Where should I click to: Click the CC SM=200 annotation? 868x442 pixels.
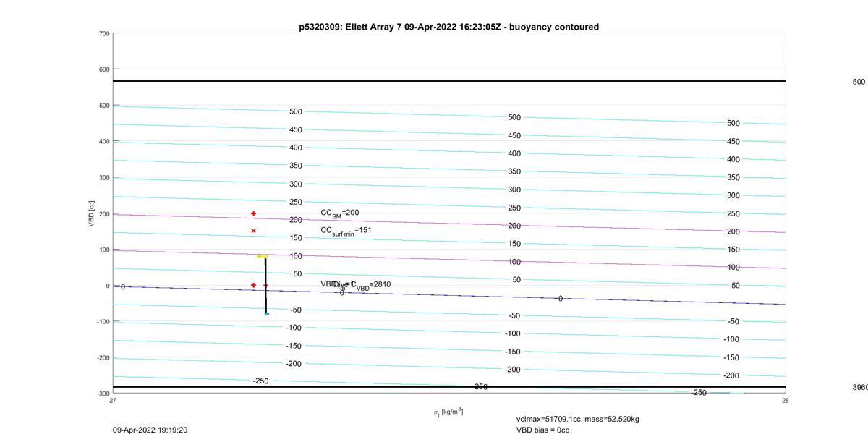click(x=340, y=213)
